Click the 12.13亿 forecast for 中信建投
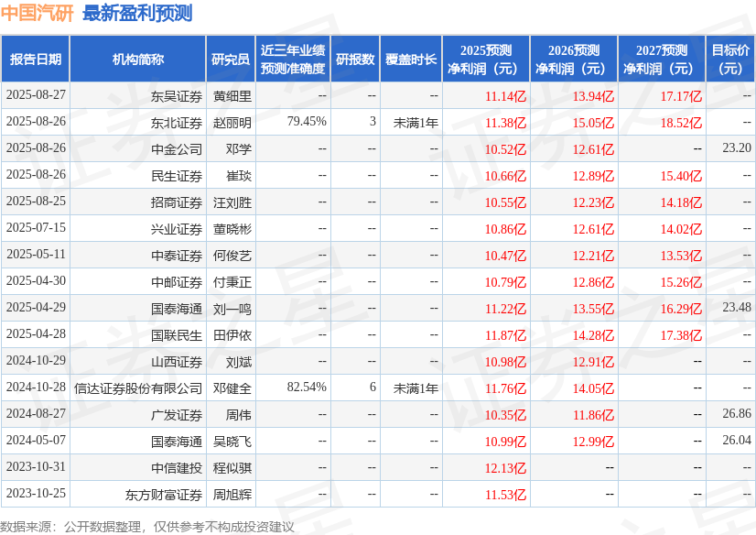Image resolution: width=756 pixels, height=535 pixels. (505, 468)
